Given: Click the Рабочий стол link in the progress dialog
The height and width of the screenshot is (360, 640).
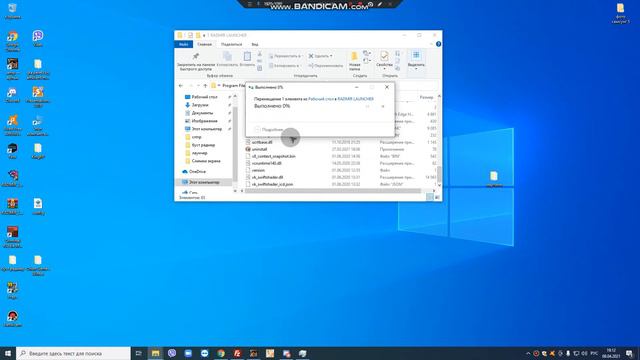Looking at the screenshot, I should (x=320, y=99).
